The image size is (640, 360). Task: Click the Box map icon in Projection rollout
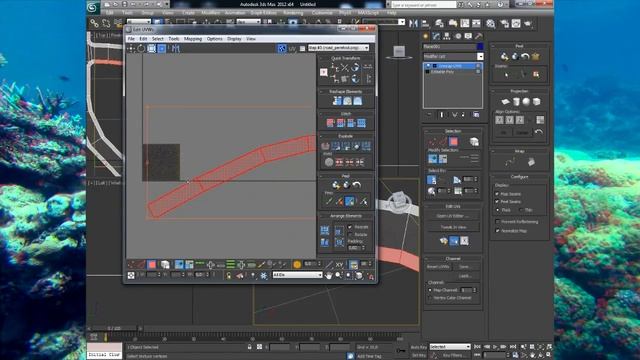click(536, 101)
